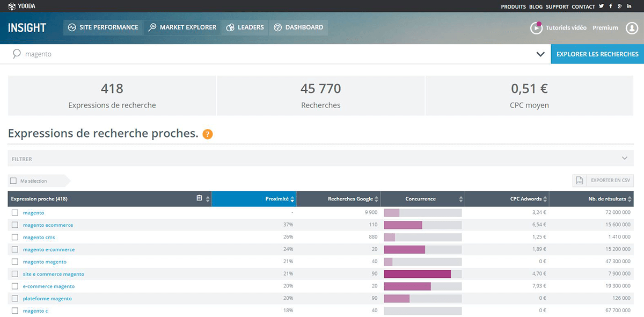
Task: Click the Premium link
Action: click(605, 28)
